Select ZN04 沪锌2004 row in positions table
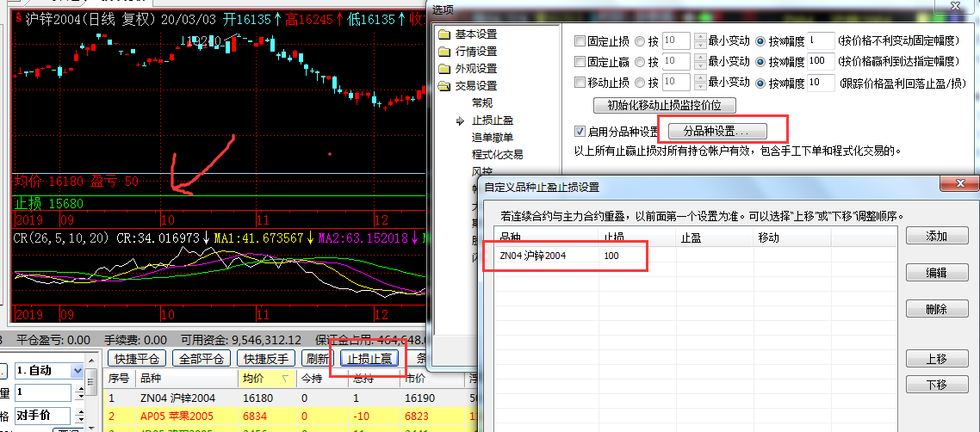 click(x=290, y=398)
